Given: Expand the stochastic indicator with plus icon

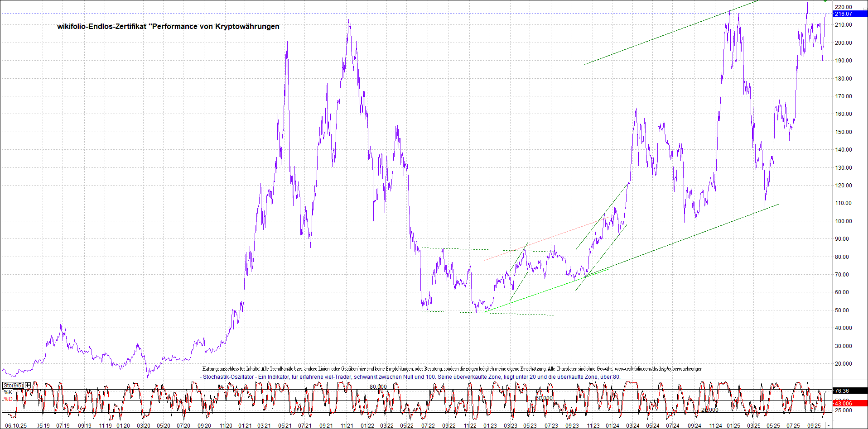Looking at the screenshot, I should [x=28, y=386].
